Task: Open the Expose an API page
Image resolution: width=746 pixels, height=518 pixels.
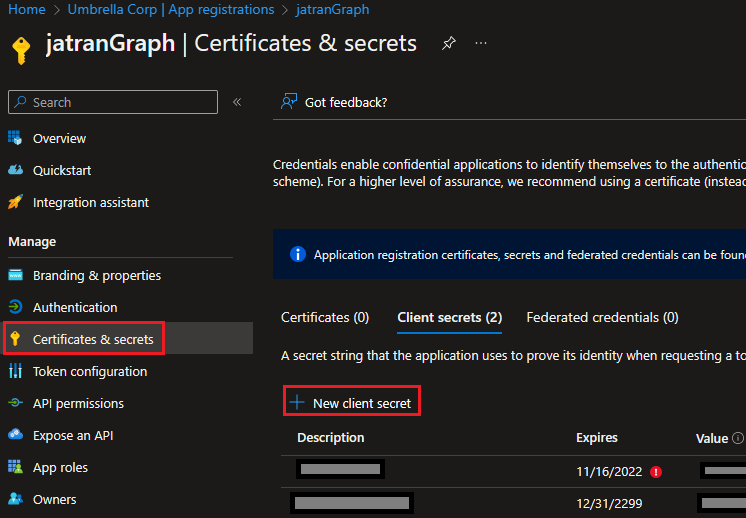Action: (x=73, y=435)
